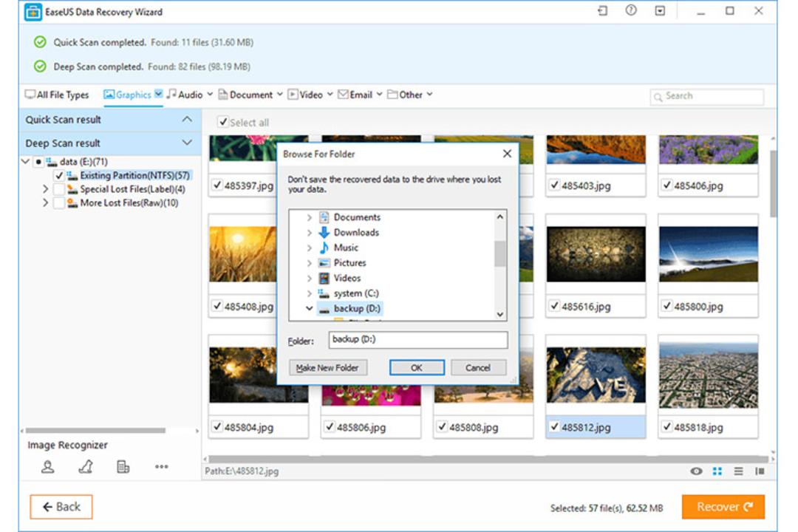
Task: Switch to thumbnail grid view icon
Action: coord(717,471)
